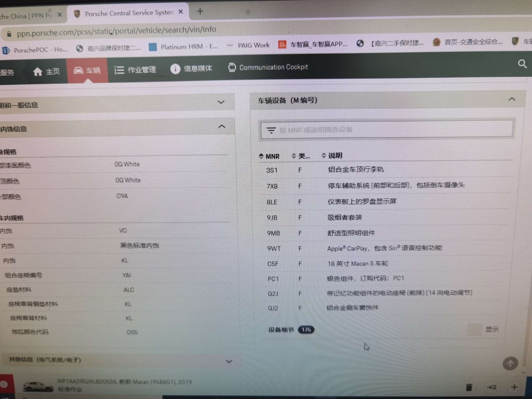The image size is (532, 399).
Task: Click the 地毯颜色代码 OS5 value
Action: click(x=132, y=332)
